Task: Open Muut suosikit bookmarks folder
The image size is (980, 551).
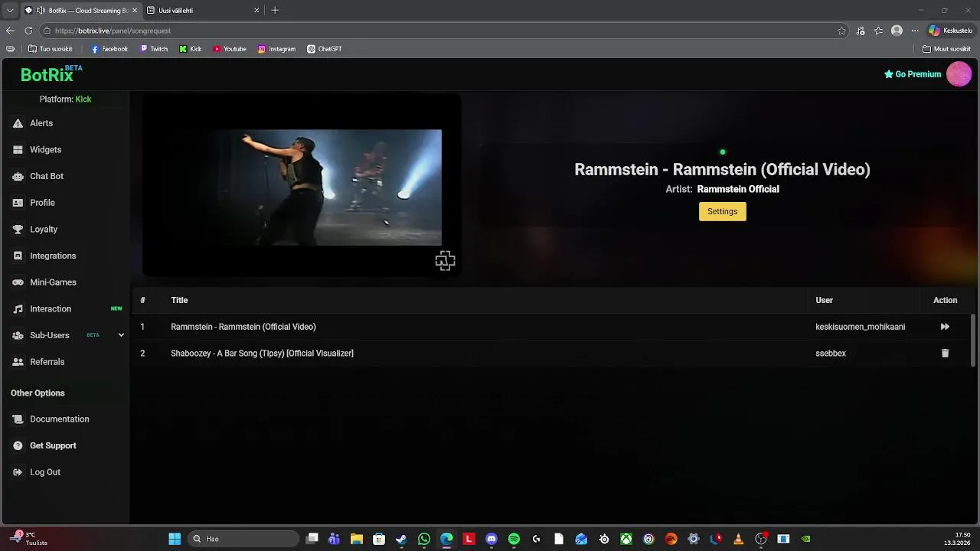Action: [947, 49]
